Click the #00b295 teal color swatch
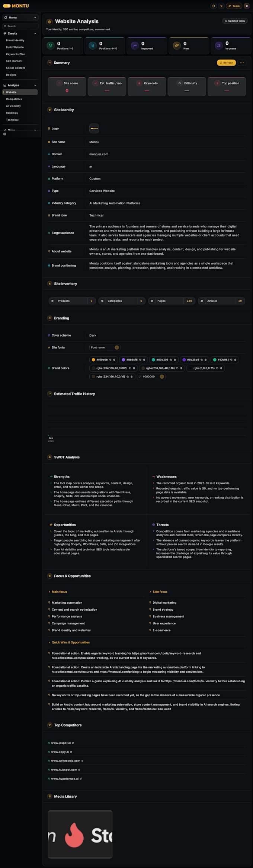 [x=153, y=360]
